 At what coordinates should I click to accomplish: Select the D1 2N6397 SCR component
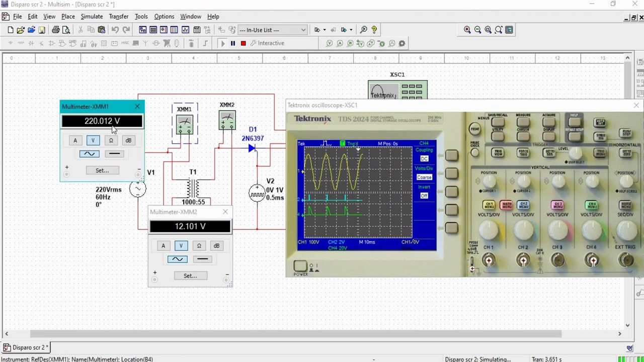(252, 148)
